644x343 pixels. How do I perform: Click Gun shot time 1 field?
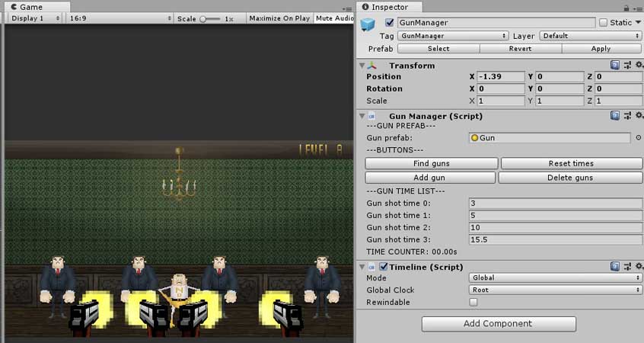click(556, 216)
